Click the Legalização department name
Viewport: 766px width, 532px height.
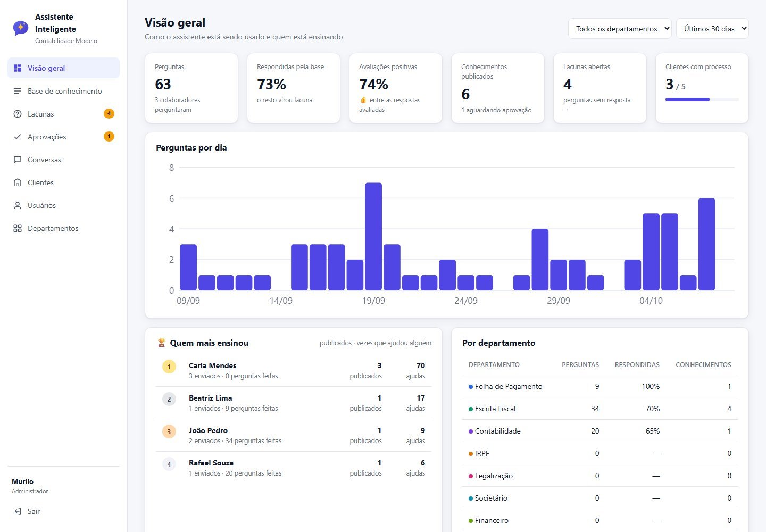click(494, 476)
